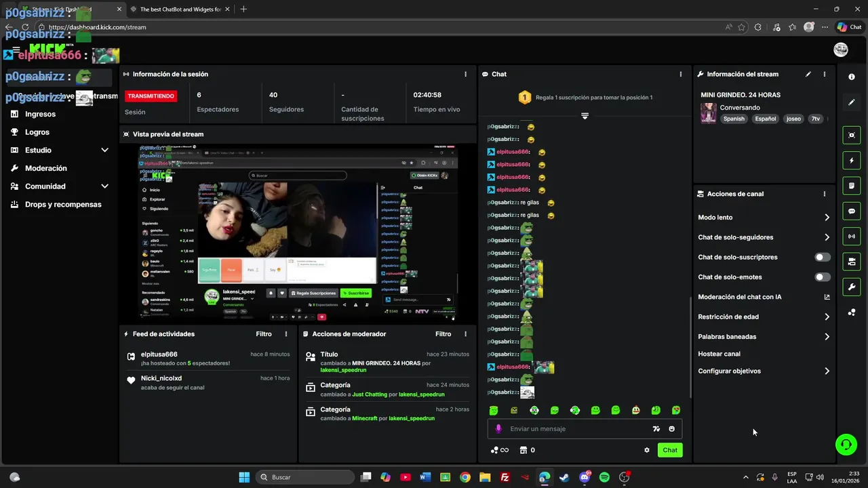
Task: Expand Palabras baneadas options
Action: [827, 337]
